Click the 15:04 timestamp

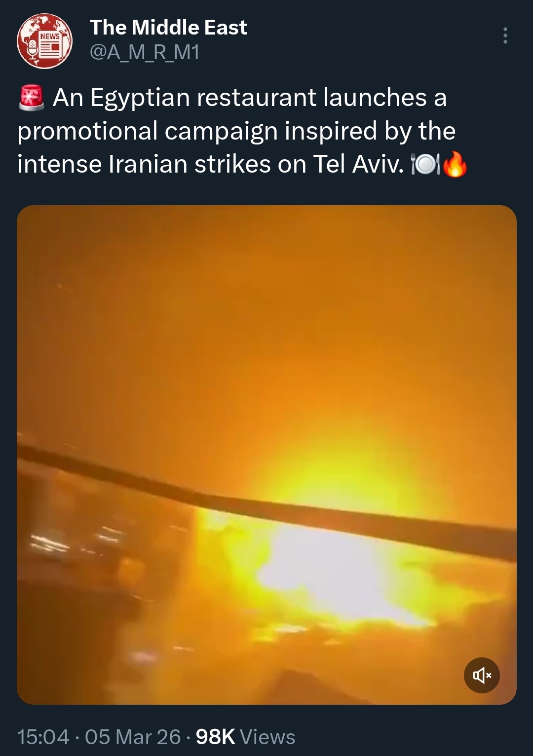43,737
